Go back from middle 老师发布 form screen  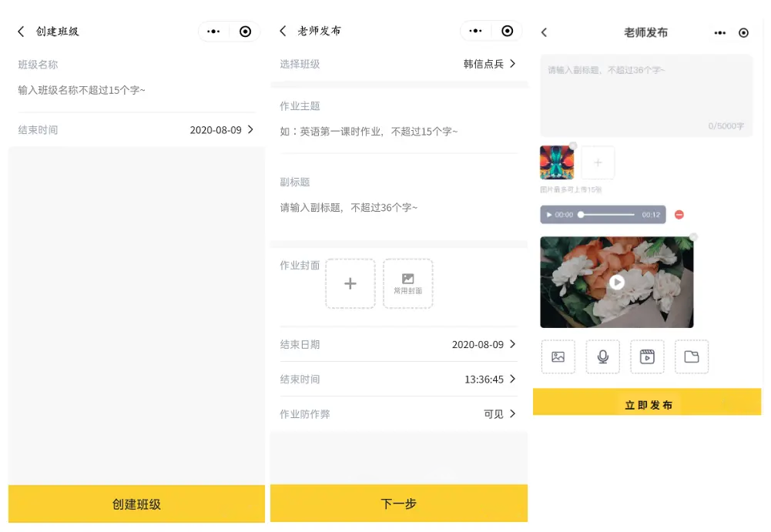coord(283,31)
